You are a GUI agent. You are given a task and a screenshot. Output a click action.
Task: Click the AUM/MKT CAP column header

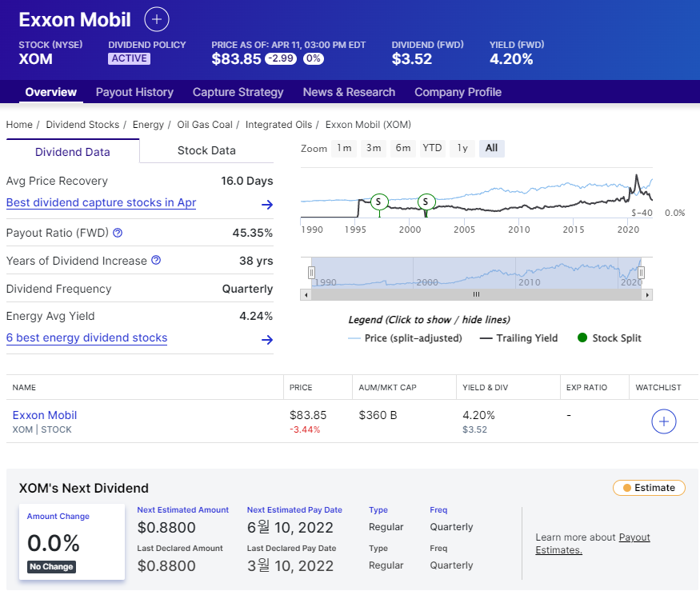(387, 387)
